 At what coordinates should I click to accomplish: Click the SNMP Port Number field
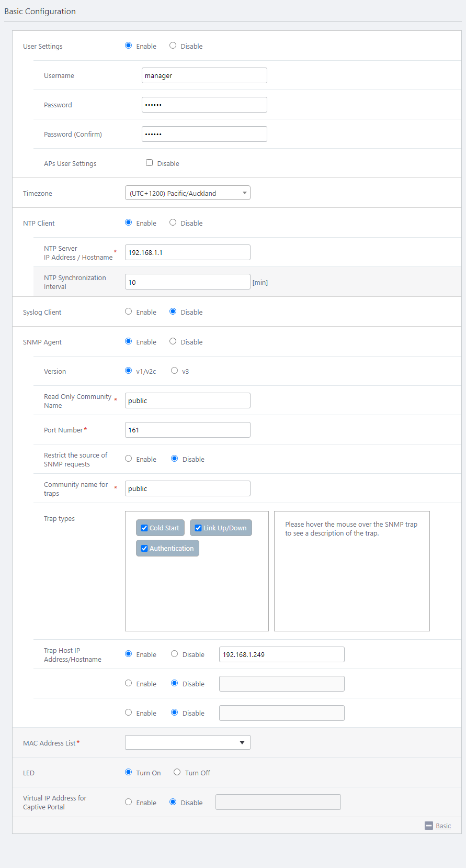point(187,430)
